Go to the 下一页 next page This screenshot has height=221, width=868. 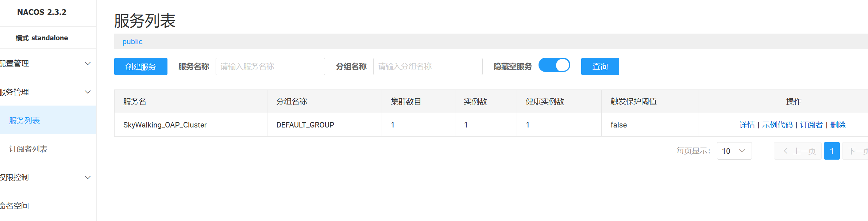(855, 151)
